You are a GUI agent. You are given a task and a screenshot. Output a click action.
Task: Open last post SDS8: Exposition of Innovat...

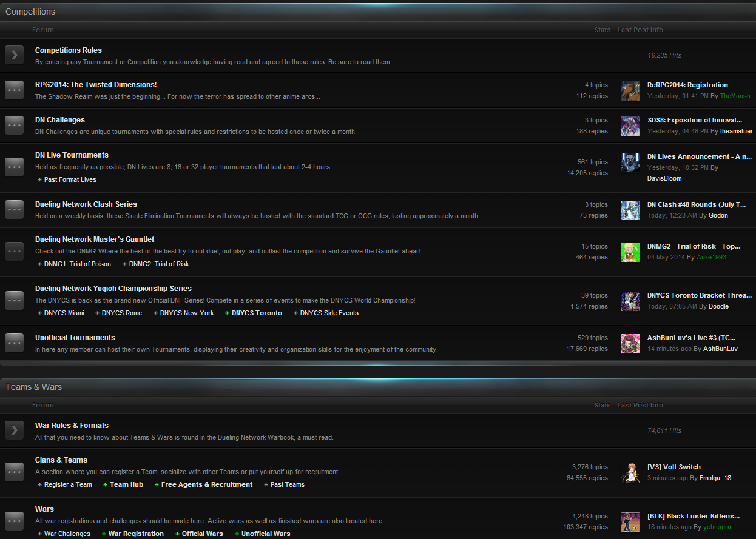tap(695, 120)
